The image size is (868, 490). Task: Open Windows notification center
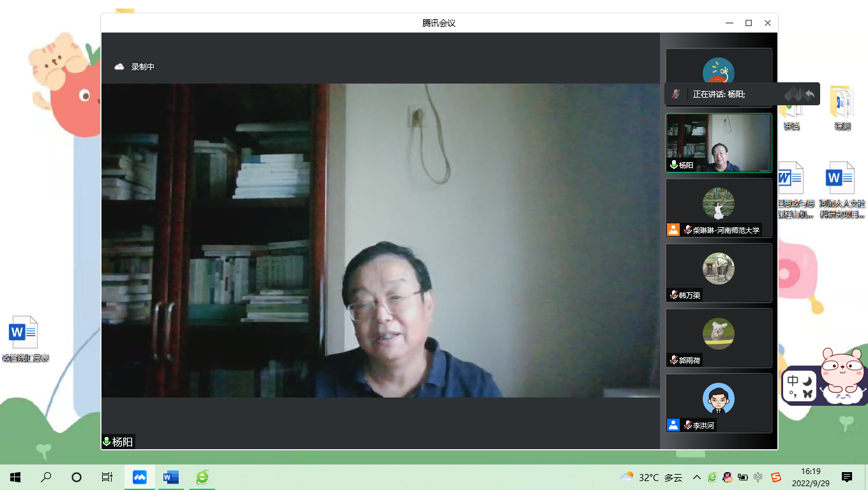coord(847,477)
